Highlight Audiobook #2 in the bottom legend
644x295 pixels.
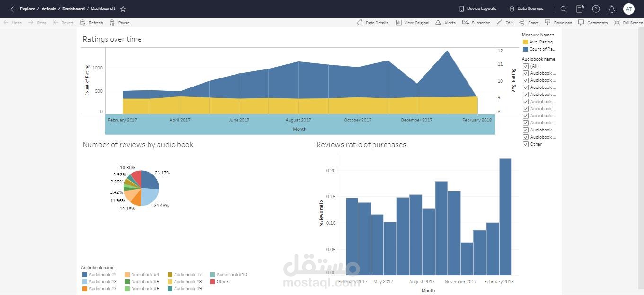(x=99, y=282)
